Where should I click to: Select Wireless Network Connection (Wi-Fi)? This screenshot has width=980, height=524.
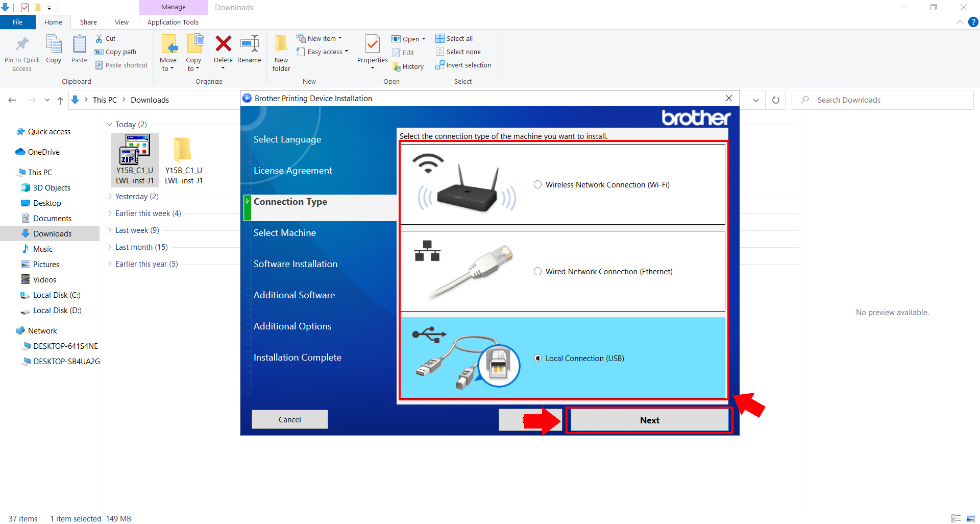click(537, 184)
